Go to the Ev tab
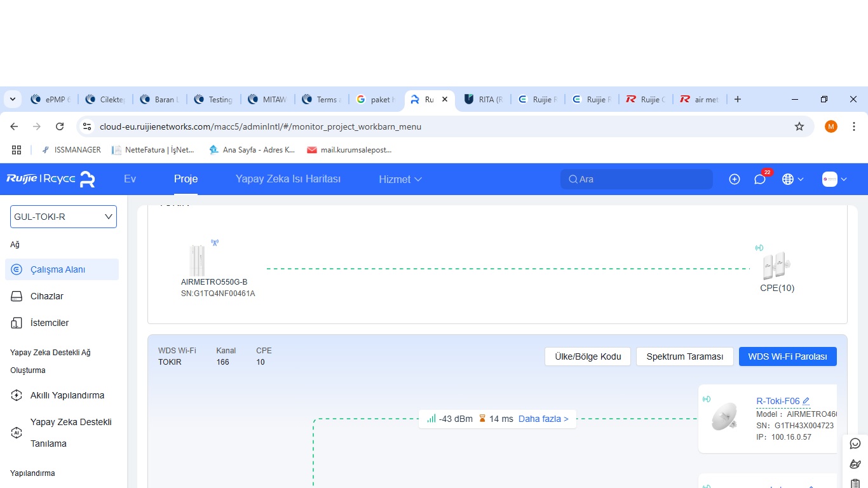 click(x=130, y=179)
